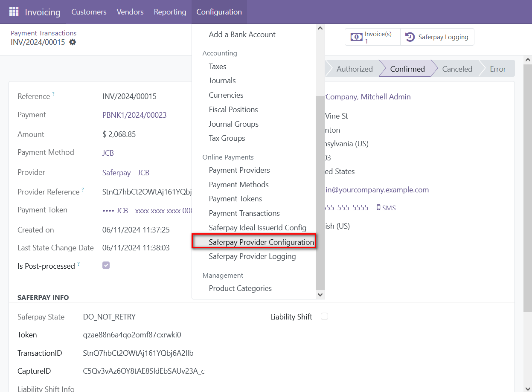The height and width of the screenshot is (392, 532).
Task: Open the apps grid menu
Action: pyautogui.click(x=15, y=12)
